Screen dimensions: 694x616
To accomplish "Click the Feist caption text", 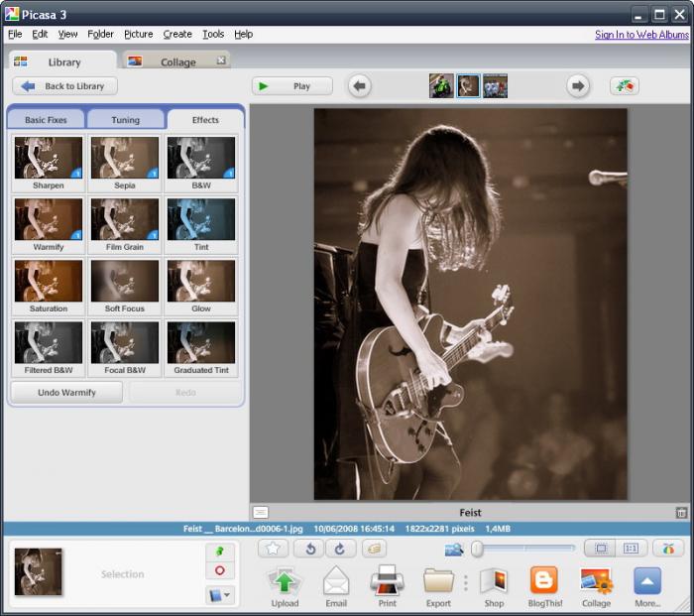I will point(470,513).
